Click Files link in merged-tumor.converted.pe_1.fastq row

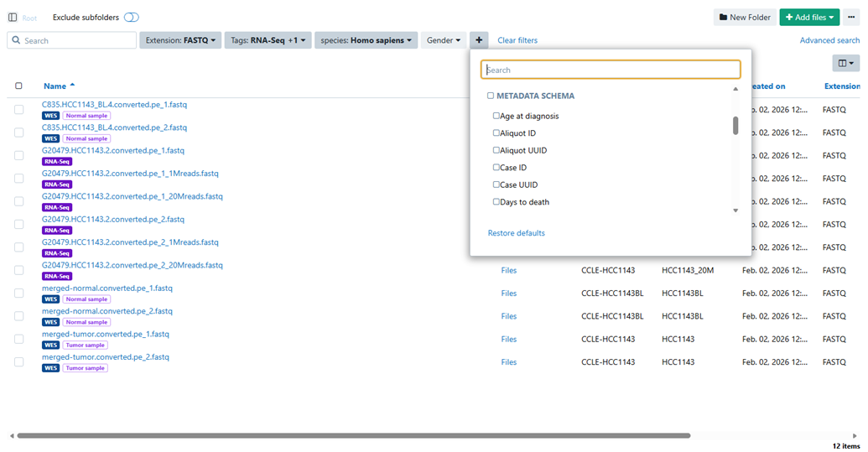pyautogui.click(x=509, y=339)
